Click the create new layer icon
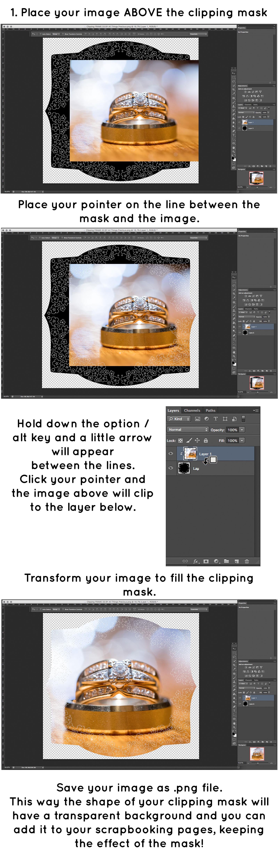Viewport: 278px width, 868px height. pos(236,561)
